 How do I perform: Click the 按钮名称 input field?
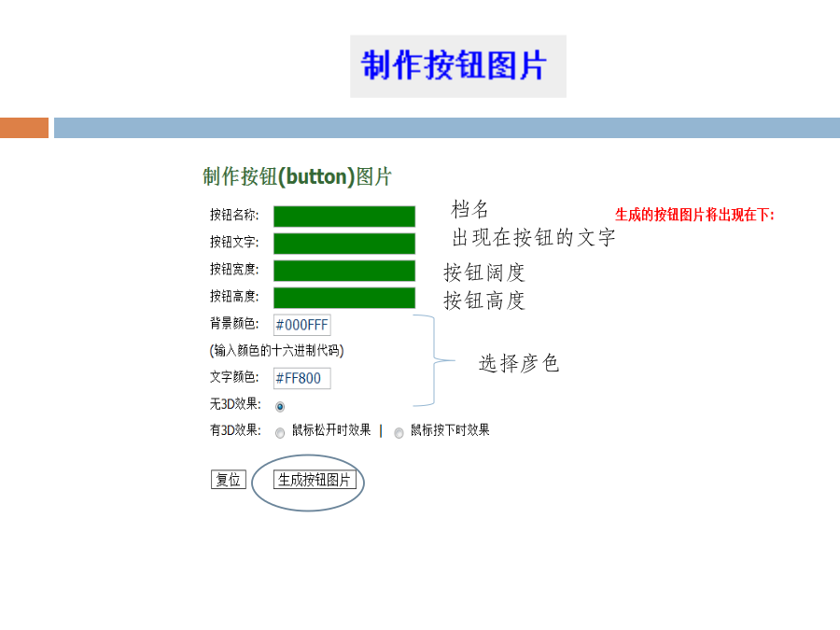[x=344, y=217]
